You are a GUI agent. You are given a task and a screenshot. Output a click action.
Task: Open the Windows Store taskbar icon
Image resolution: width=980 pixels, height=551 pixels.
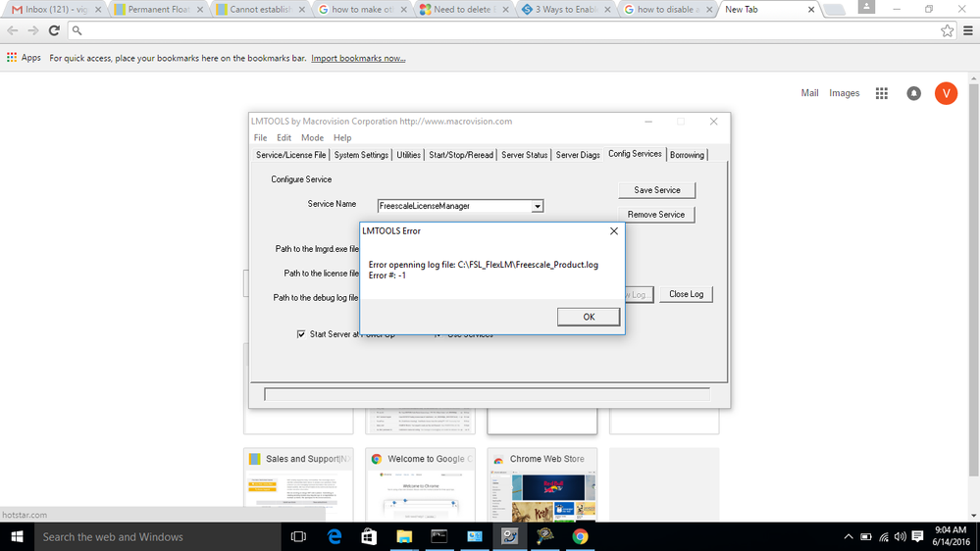coord(370,536)
